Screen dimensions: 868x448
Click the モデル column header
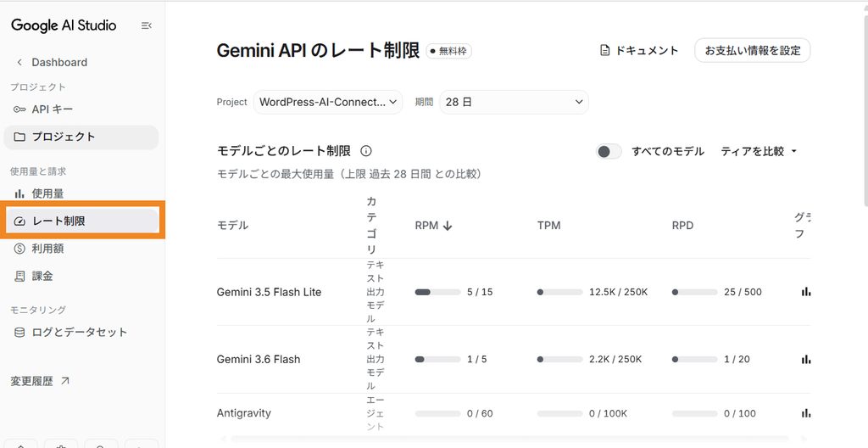[x=232, y=225]
